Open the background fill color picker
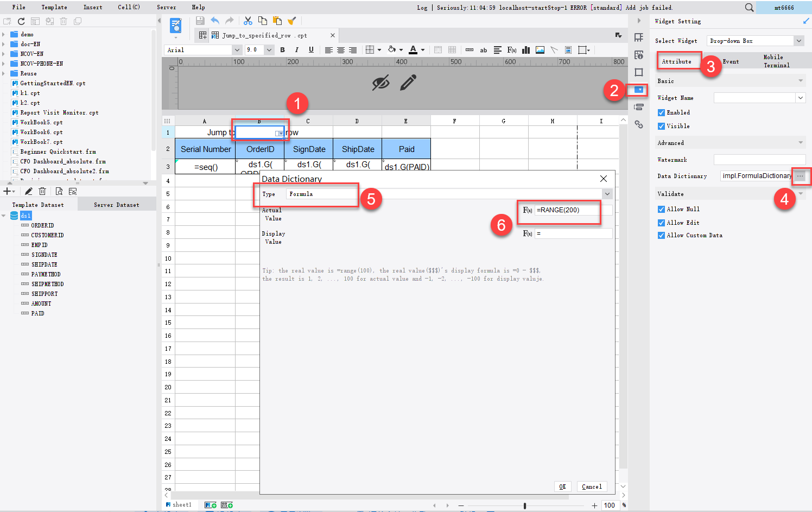 coord(395,50)
